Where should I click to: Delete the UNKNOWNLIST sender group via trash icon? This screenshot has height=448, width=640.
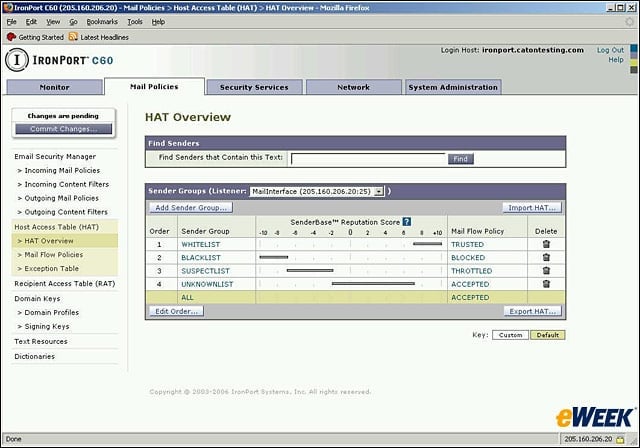click(x=546, y=284)
